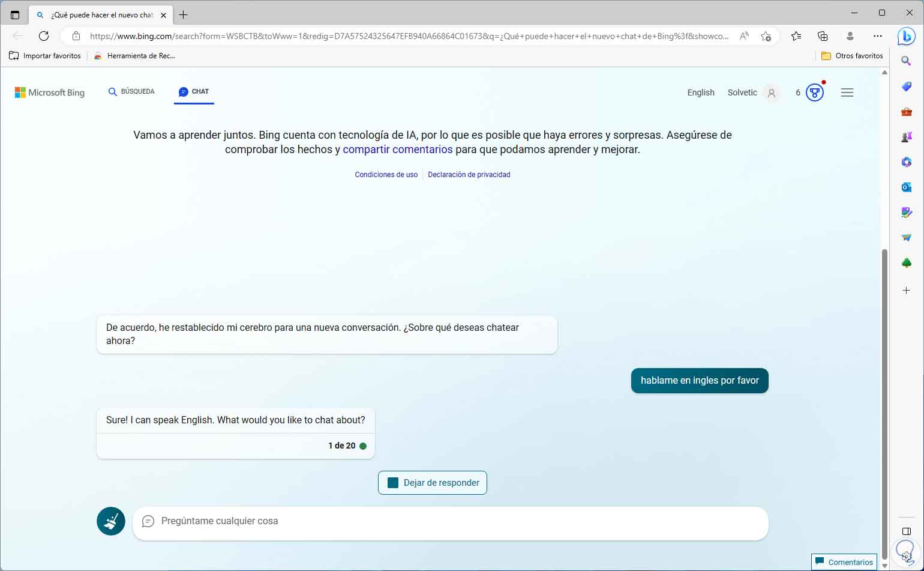The width and height of the screenshot is (924, 571).
Task: Select the CHAT tab
Action: (x=194, y=92)
